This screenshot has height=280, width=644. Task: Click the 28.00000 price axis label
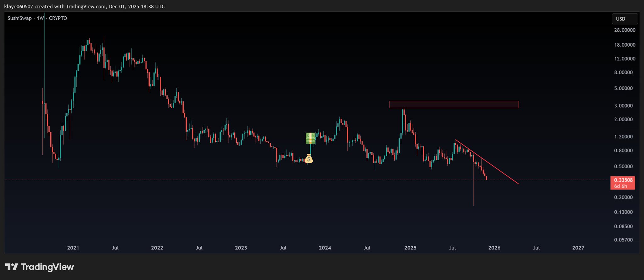coord(625,30)
